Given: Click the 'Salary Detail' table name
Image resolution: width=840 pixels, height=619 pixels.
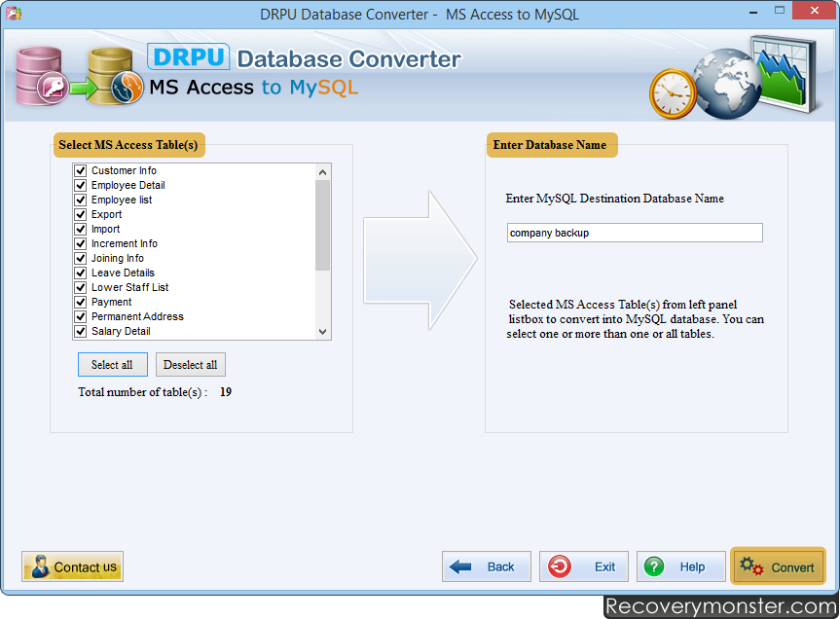Looking at the screenshot, I should pos(121,332).
